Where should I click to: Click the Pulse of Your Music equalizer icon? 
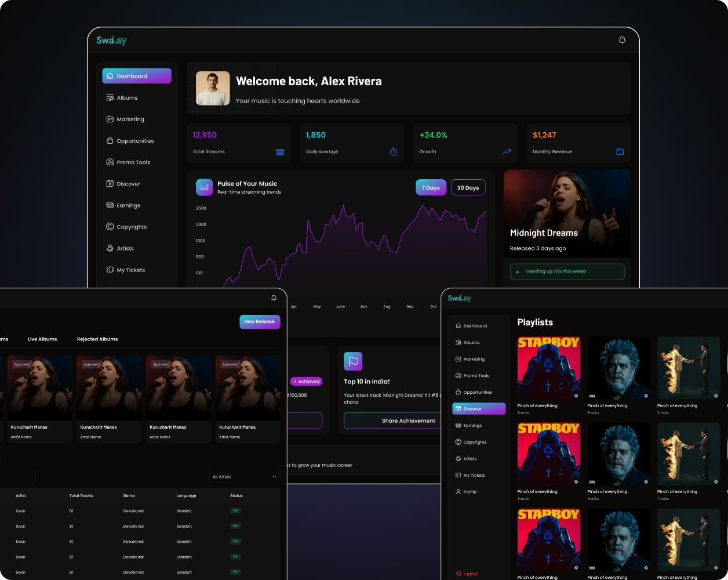tap(204, 187)
